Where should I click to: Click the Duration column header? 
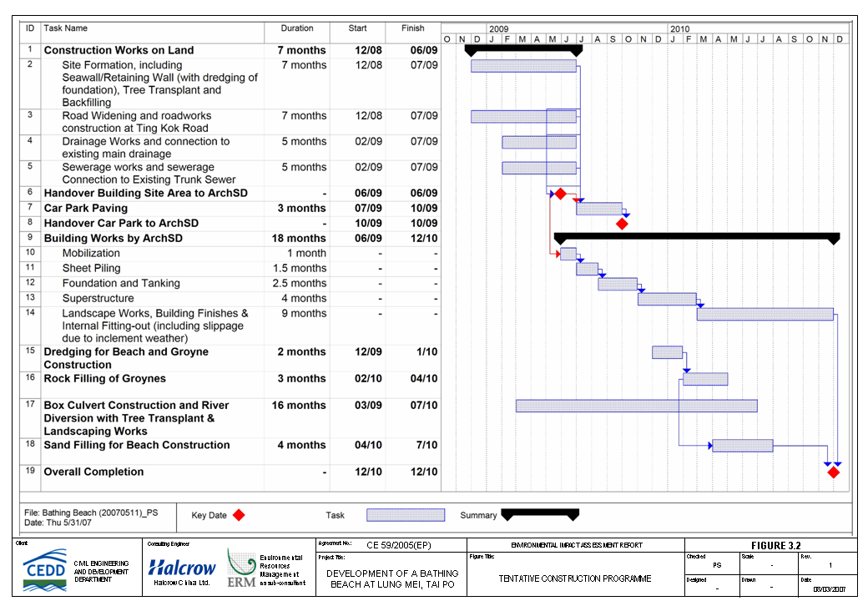coord(297,28)
